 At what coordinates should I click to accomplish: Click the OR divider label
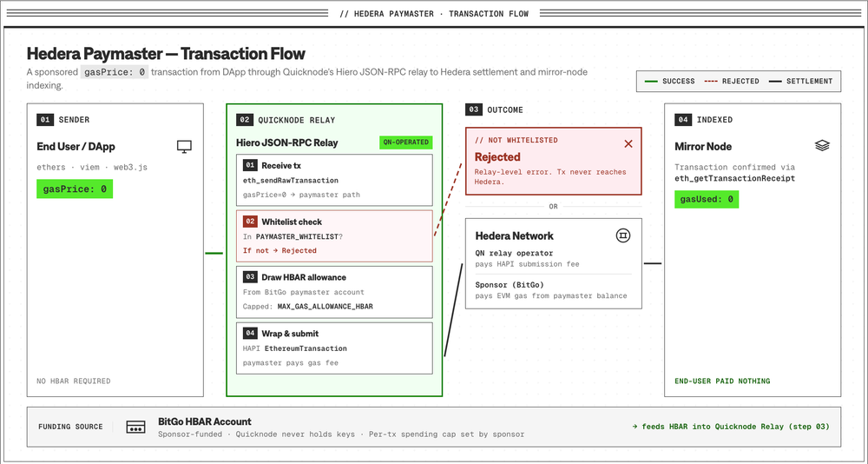click(554, 206)
